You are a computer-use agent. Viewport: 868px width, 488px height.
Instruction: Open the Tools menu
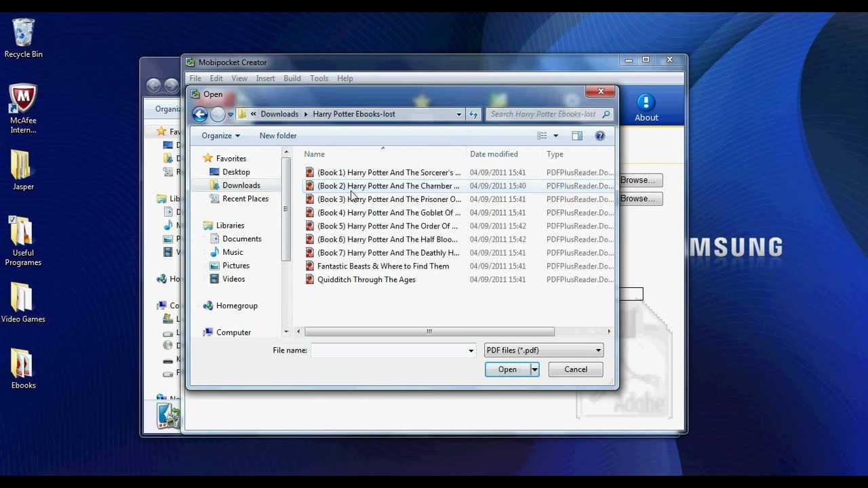319,79
